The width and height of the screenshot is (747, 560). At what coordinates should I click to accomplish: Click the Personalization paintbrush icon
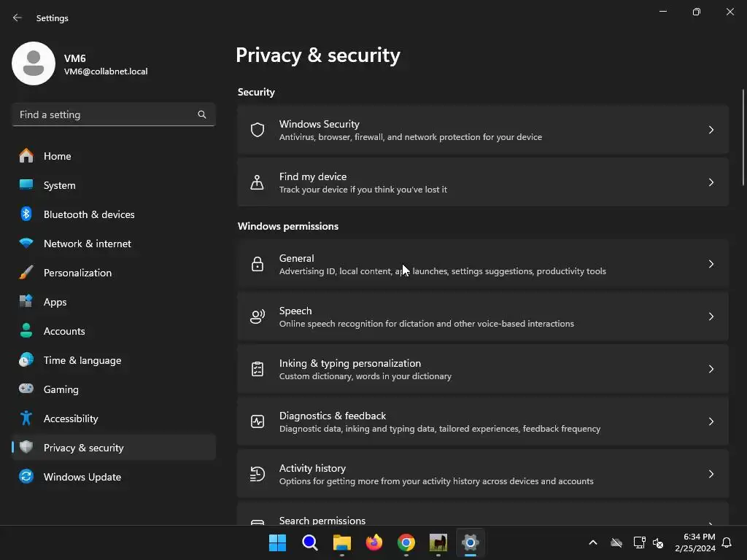point(26,273)
